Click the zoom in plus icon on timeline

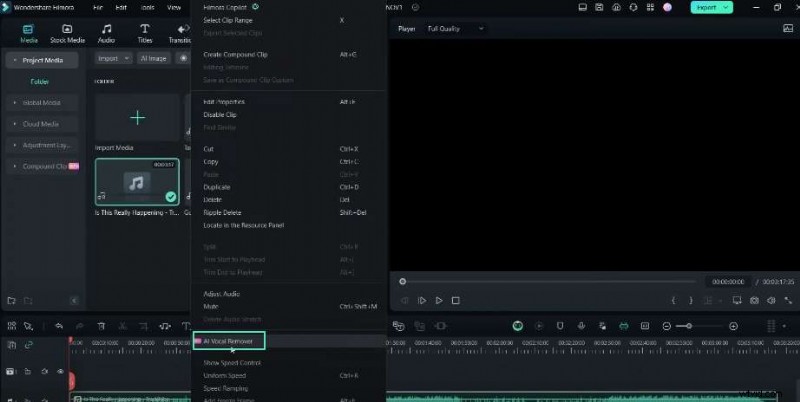click(x=733, y=326)
